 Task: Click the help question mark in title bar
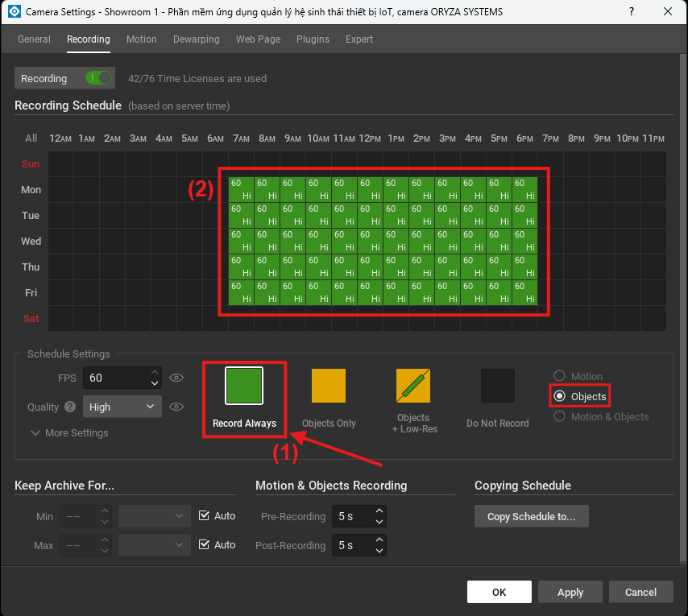point(632,11)
